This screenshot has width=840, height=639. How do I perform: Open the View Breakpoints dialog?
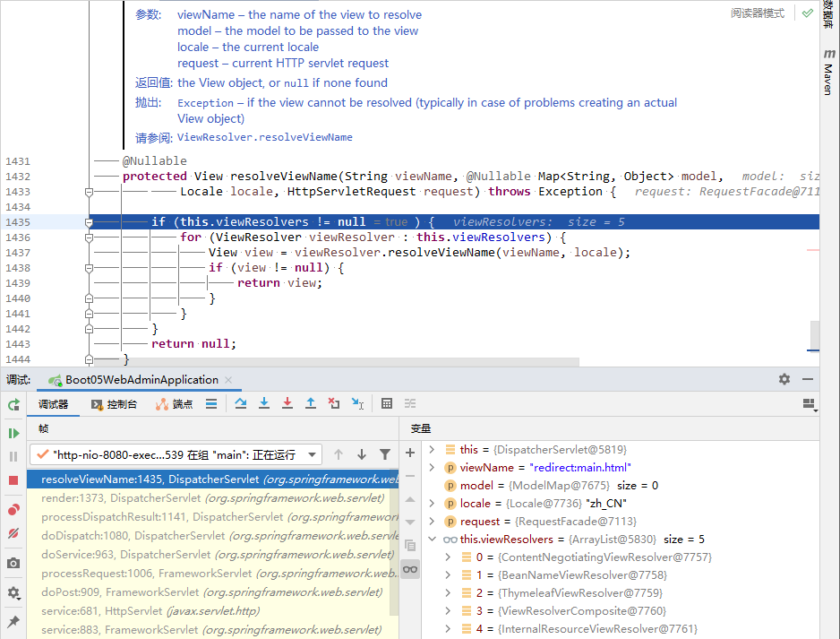pos(14,509)
